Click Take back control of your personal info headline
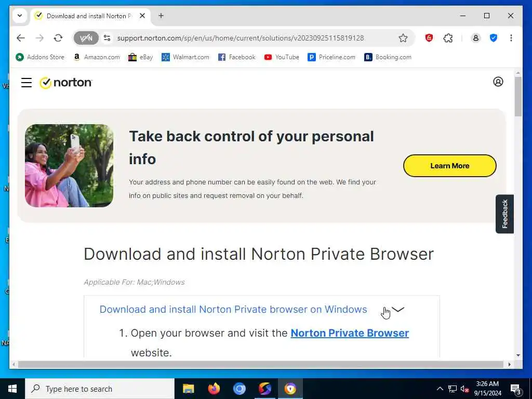The height and width of the screenshot is (399, 532). (251, 148)
